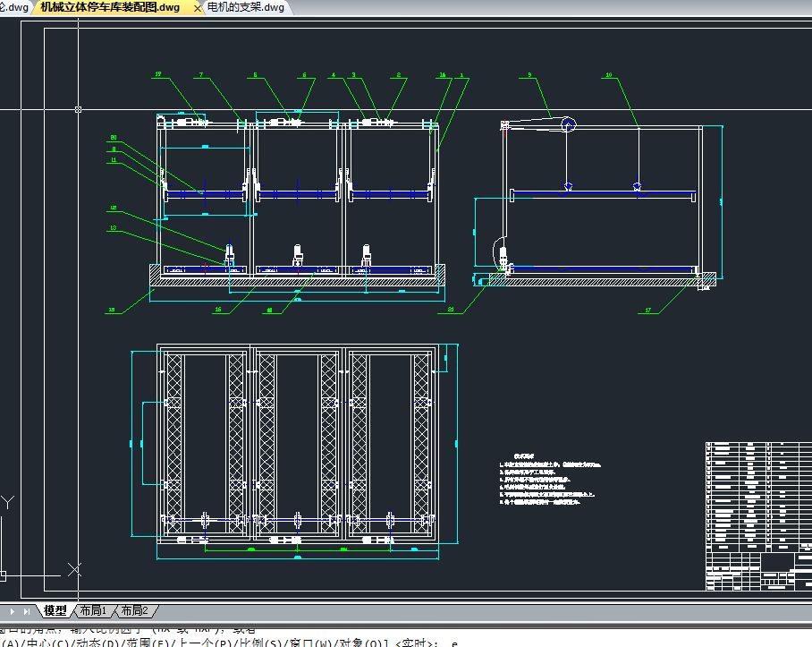The height and width of the screenshot is (647, 812).
Task: Click part callout number 7
Action: tap(201, 74)
